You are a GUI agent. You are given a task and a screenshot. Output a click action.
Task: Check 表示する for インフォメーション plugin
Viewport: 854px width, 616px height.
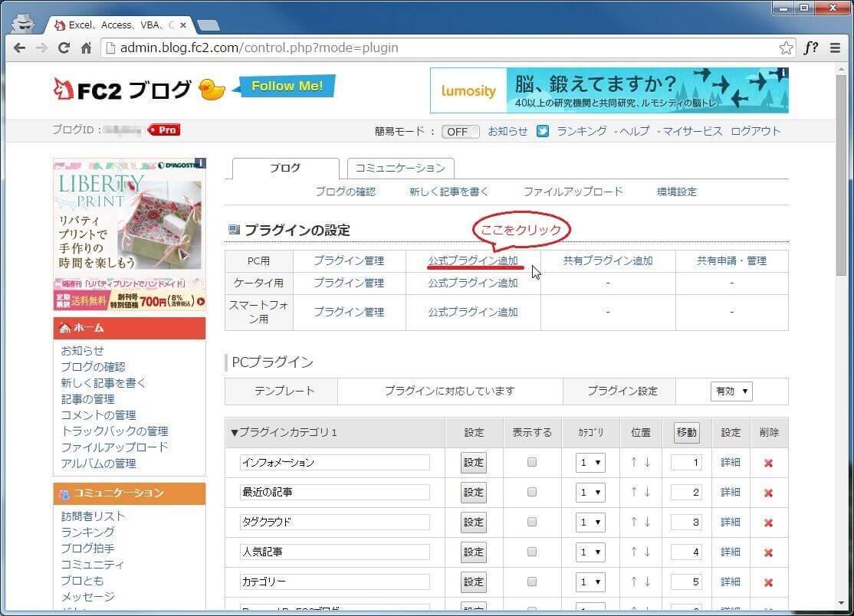click(532, 462)
